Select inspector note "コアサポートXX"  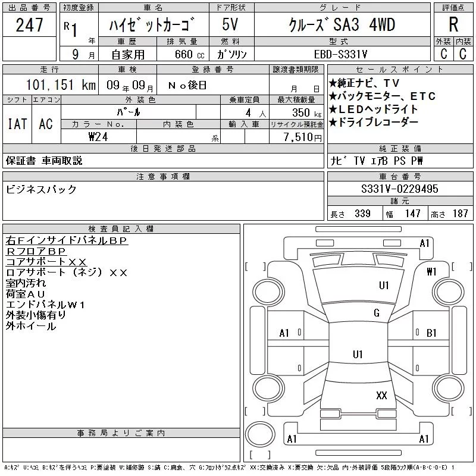click(x=46, y=262)
